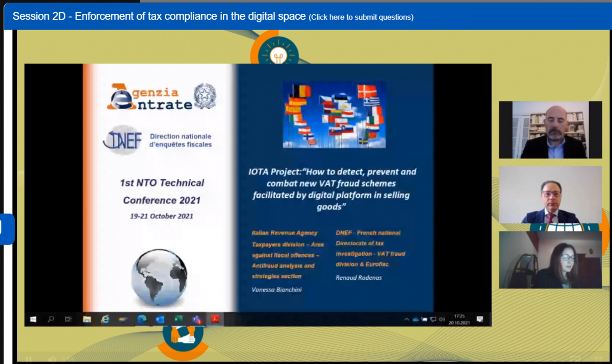Switch to Microsoft Teams in the taskbar
The width and height of the screenshot is (612, 364).
(x=196, y=319)
